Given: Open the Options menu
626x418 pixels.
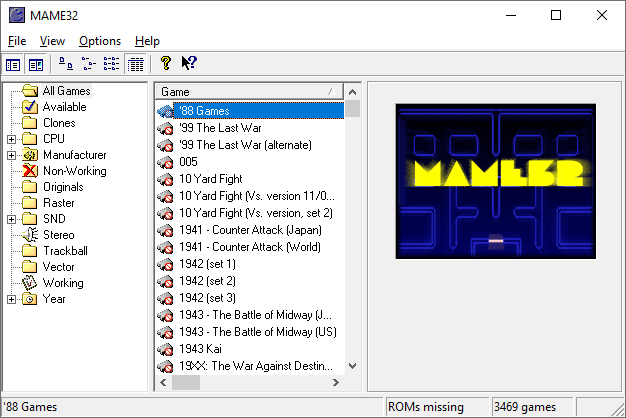Looking at the screenshot, I should (100, 41).
